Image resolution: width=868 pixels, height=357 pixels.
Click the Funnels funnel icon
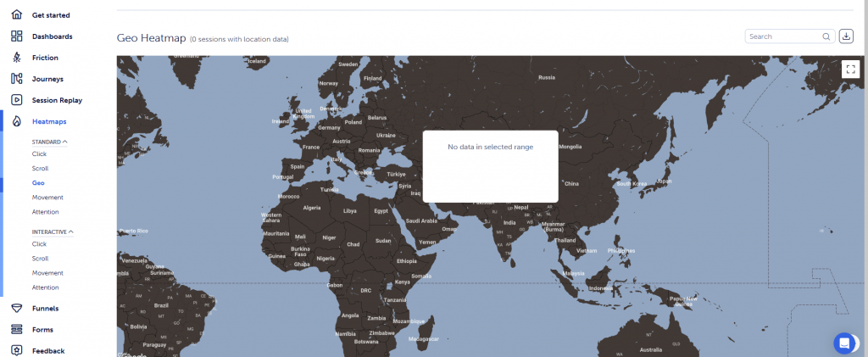coord(16,309)
